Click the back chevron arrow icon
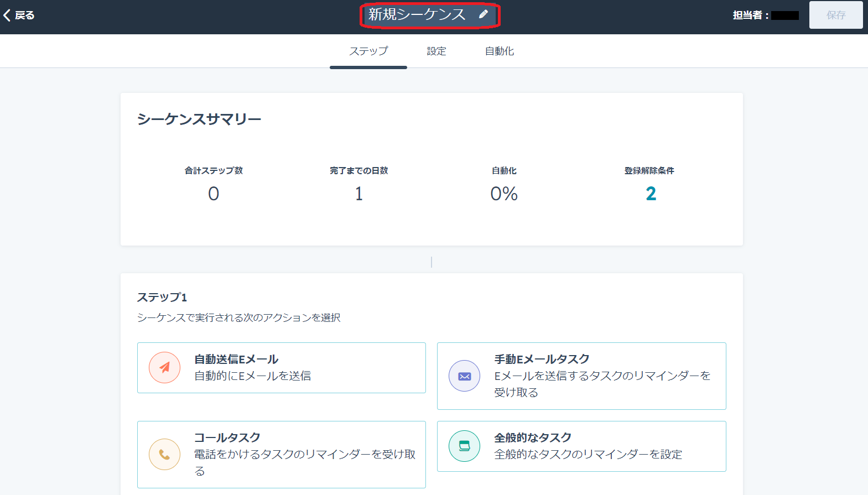868x495 pixels. click(7, 15)
